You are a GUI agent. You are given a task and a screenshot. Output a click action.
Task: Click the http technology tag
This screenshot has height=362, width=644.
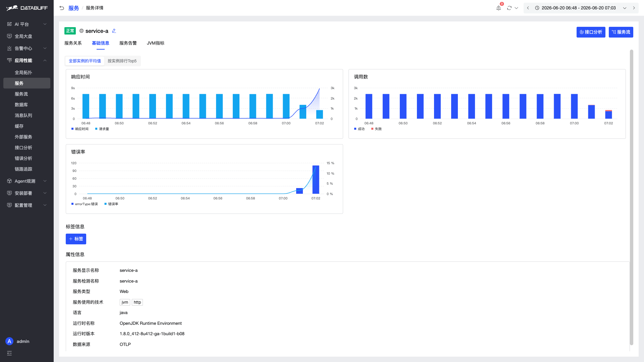(137, 302)
